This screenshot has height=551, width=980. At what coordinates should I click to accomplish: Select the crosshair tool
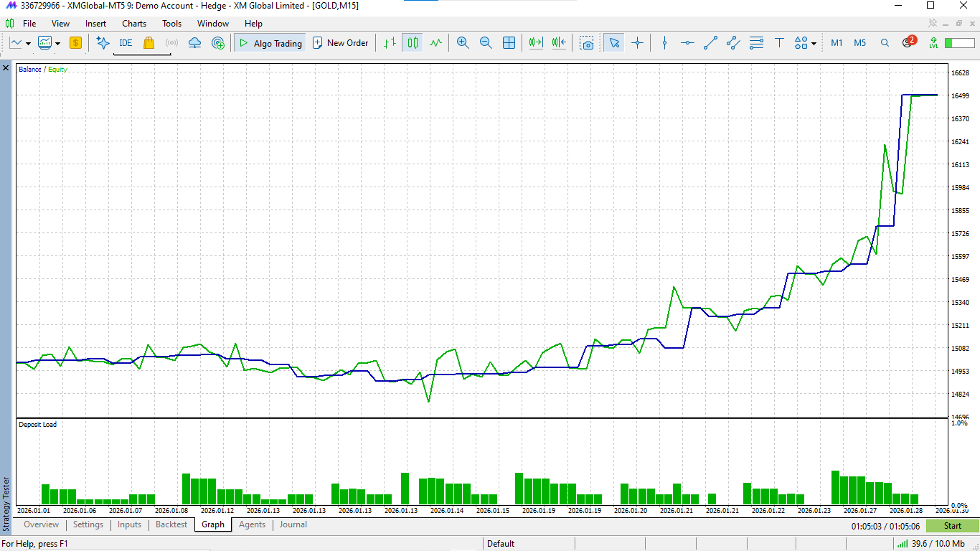637,43
